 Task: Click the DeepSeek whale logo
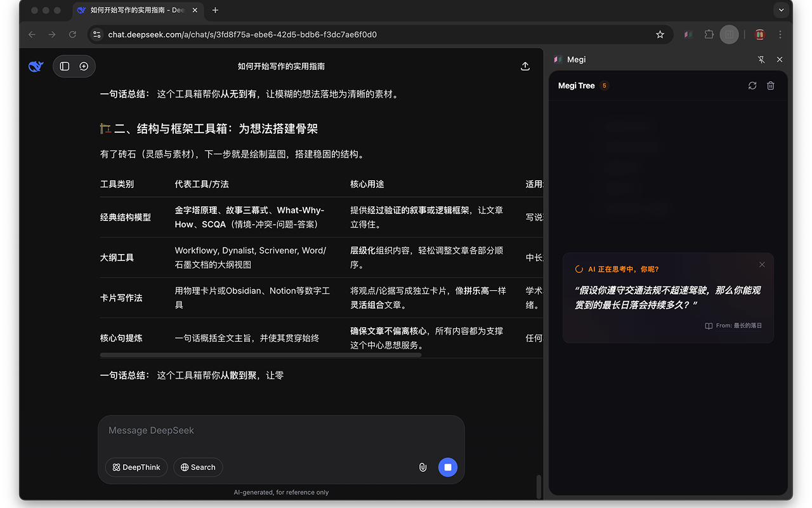pyautogui.click(x=36, y=66)
